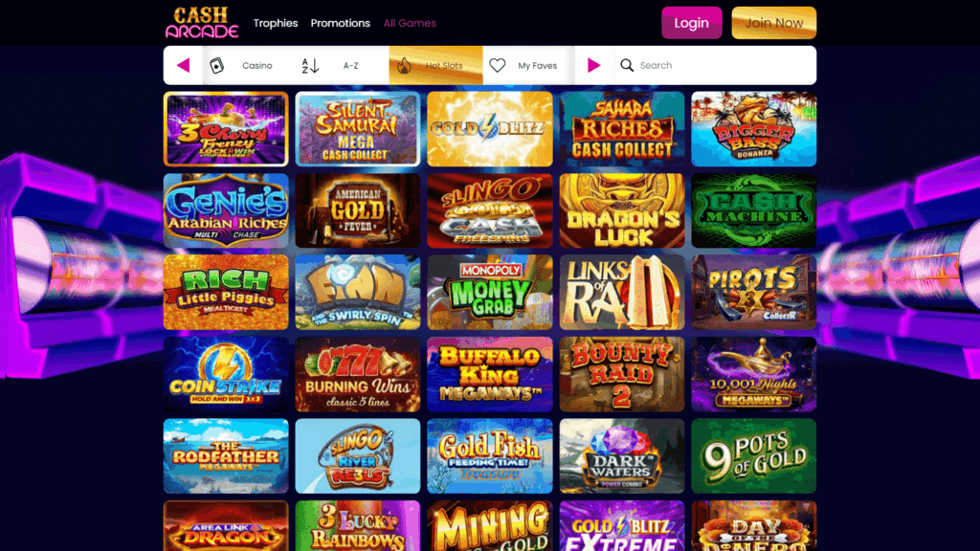Screen dimensions: 980x551
Task: Open Genie's Arabian Riches game
Action: pos(226,210)
